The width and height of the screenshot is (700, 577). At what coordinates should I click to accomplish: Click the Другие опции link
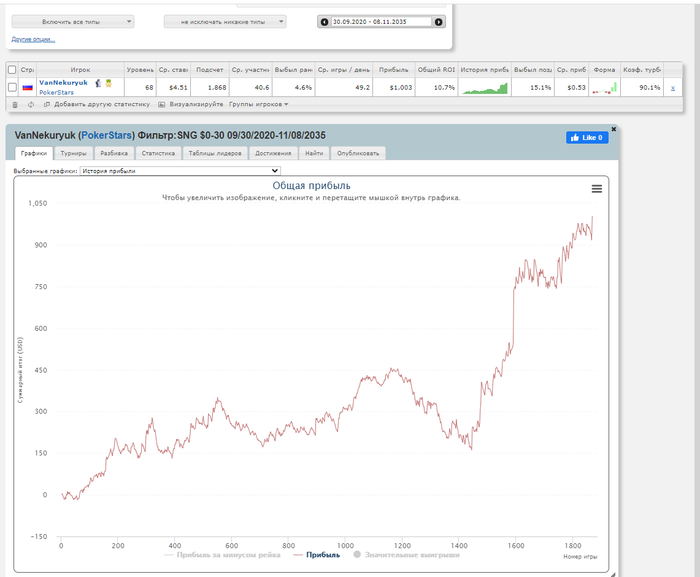33,39
